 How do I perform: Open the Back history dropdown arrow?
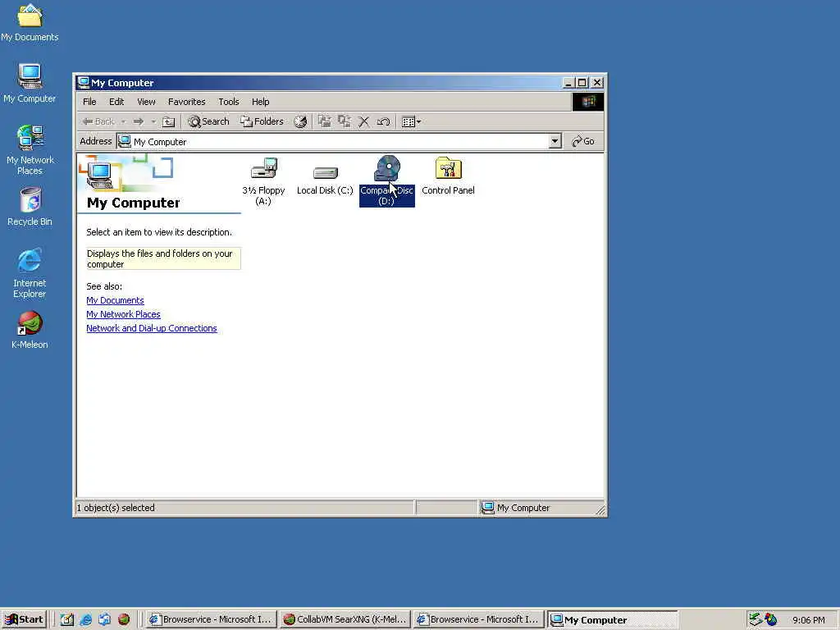pyautogui.click(x=124, y=121)
